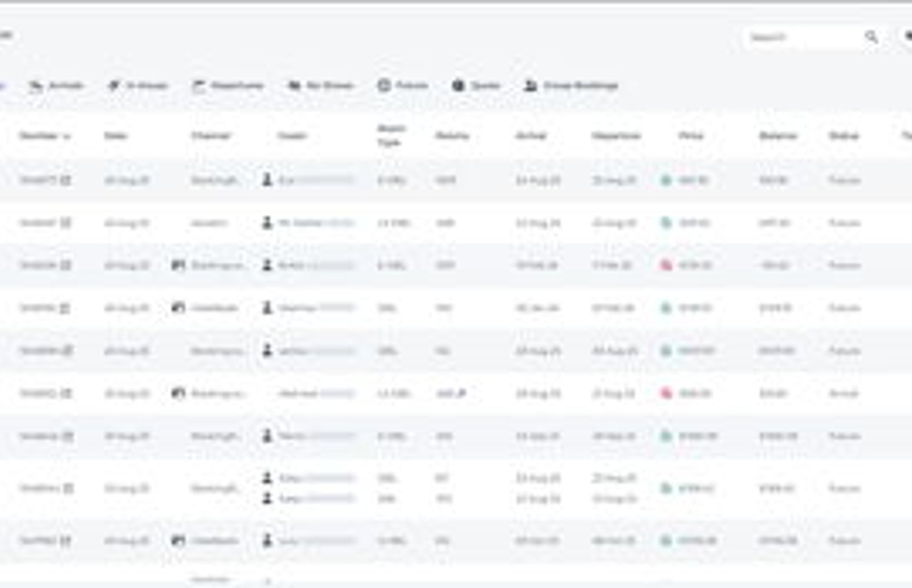The width and height of the screenshot is (912, 588).
Task: Click the magnifier search icon
Action: (x=872, y=38)
